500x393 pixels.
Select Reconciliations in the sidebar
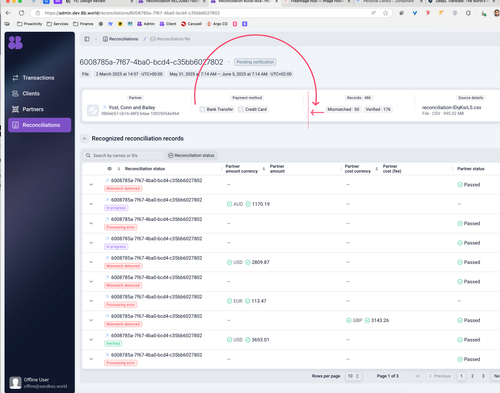[40, 125]
